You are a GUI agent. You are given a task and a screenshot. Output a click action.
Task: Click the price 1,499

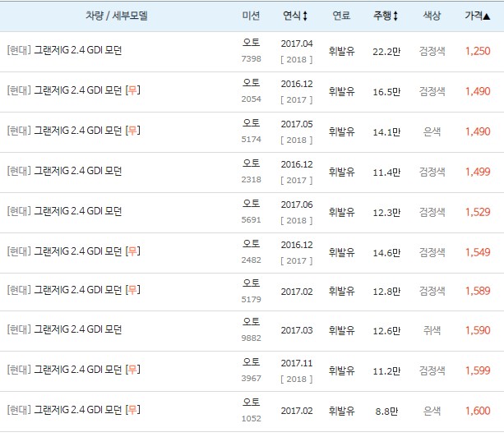pyautogui.click(x=478, y=172)
